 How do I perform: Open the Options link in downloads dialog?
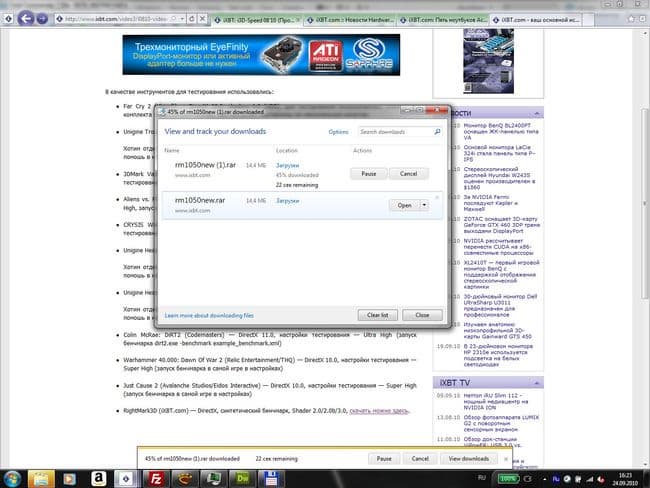pyautogui.click(x=338, y=132)
